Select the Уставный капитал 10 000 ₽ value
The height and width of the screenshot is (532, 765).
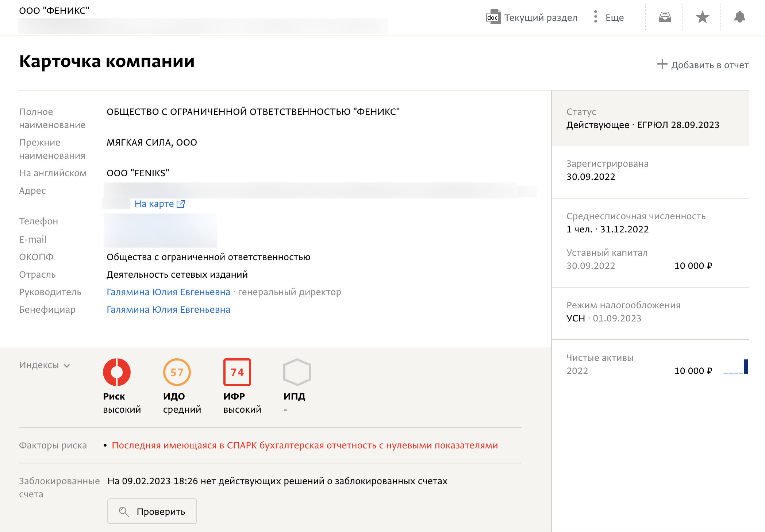(x=693, y=266)
